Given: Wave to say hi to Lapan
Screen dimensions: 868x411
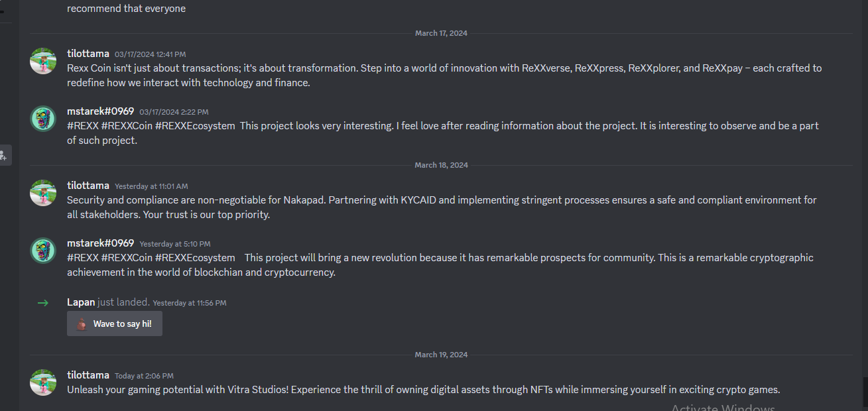Looking at the screenshot, I should [x=115, y=324].
